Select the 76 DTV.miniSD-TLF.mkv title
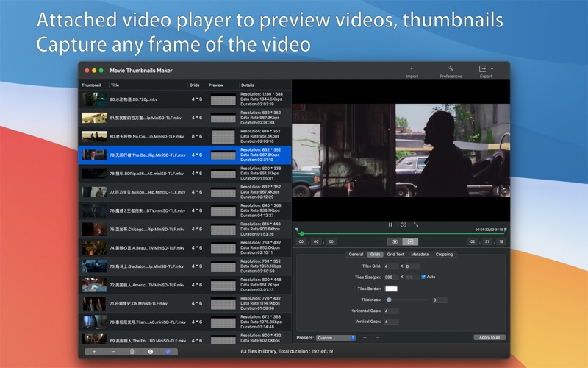 pyautogui.click(x=148, y=211)
